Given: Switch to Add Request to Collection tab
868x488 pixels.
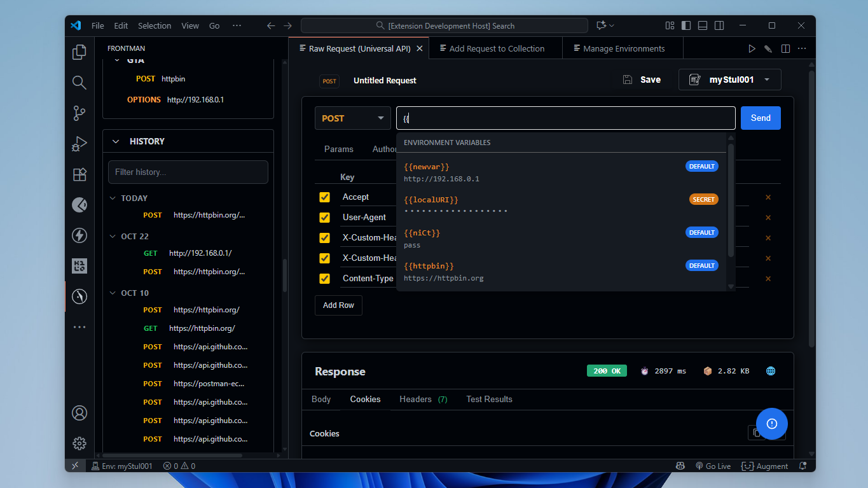Looking at the screenshot, I should tap(496, 48).
